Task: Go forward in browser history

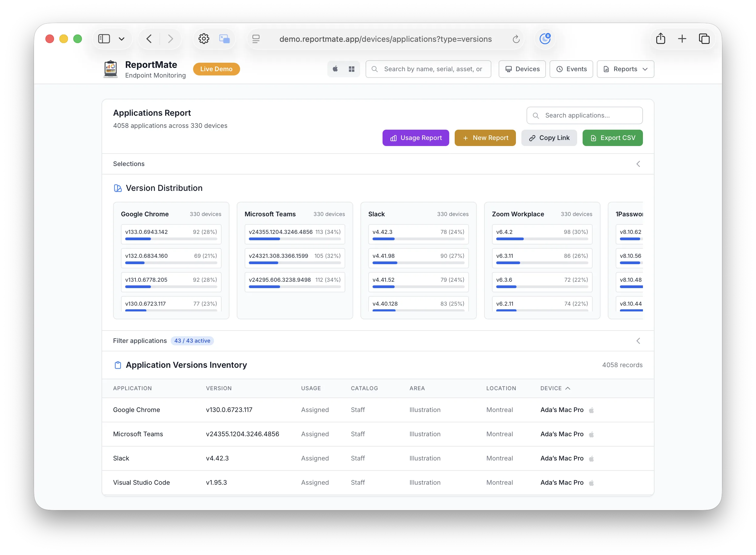Action: click(171, 39)
